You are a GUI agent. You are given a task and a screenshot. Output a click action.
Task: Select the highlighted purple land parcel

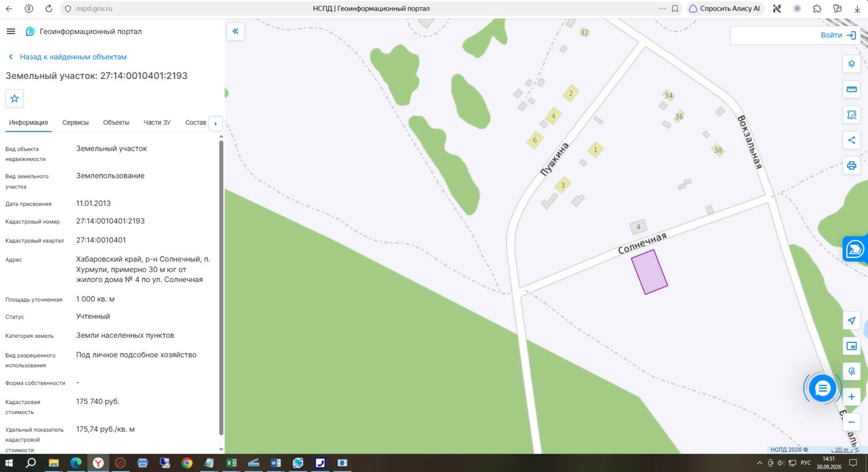(x=649, y=272)
